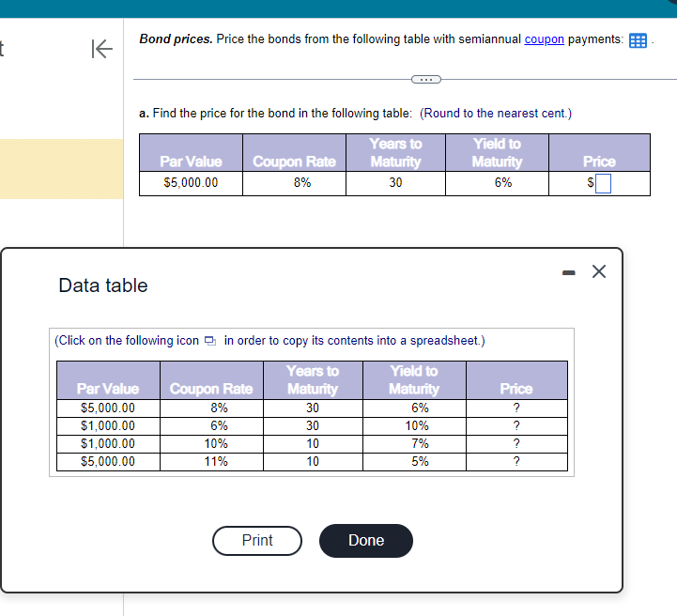The width and height of the screenshot is (677, 616).
Task: Click the question mark in the 11% coupon row
Action: click(x=516, y=462)
